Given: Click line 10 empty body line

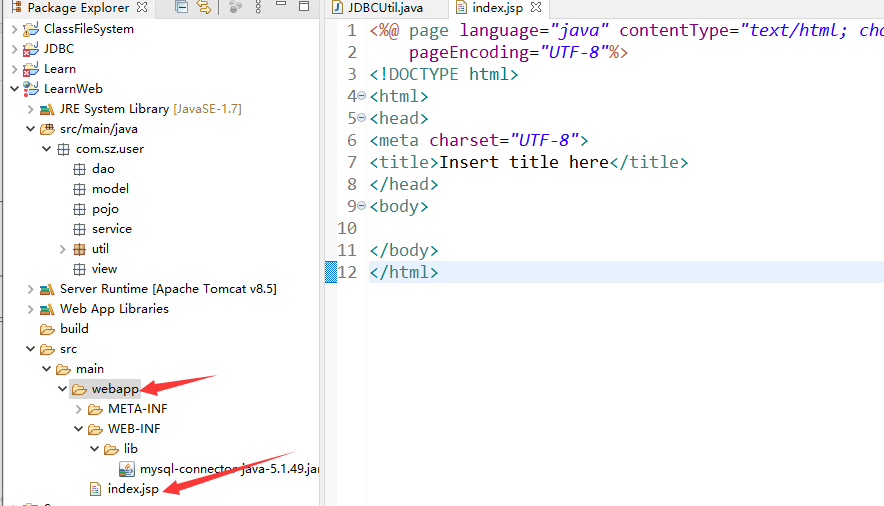Looking at the screenshot, I should coord(626,228).
